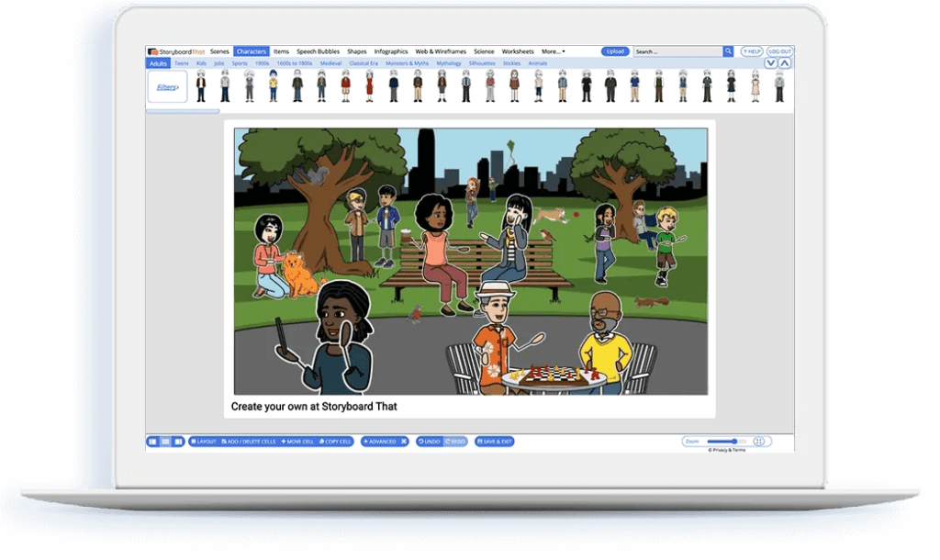Select the Jobs subcategory tab
940x560 pixels.
[219, 63]
